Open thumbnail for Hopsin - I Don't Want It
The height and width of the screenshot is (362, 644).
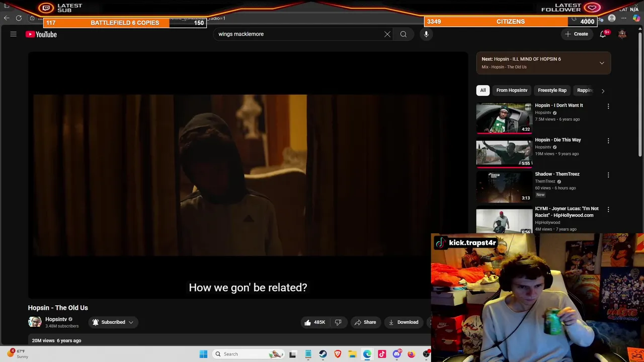[504, 119]
